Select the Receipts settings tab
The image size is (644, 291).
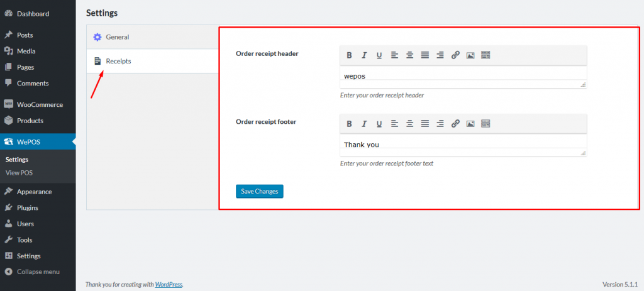(152, 61)
